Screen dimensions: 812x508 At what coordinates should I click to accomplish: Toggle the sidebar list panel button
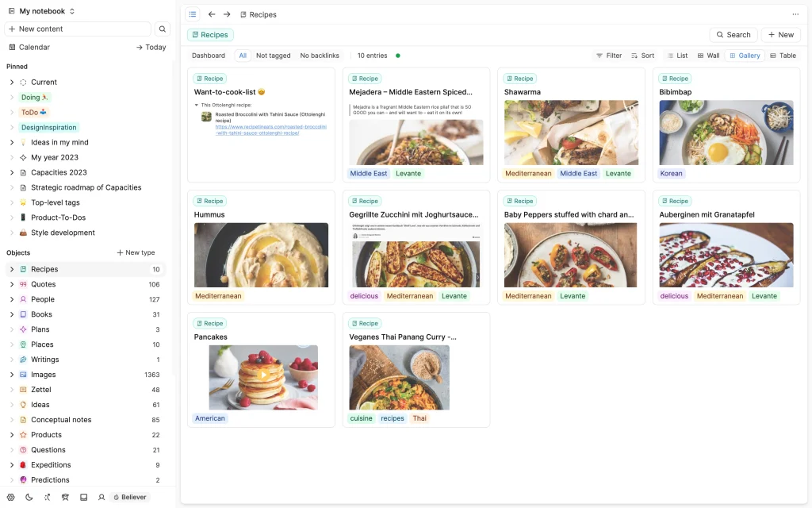tap(193, 14)
